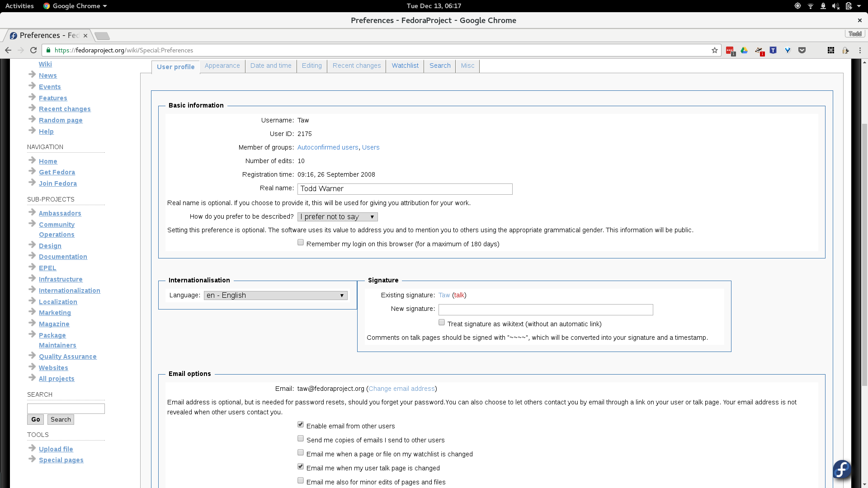
Task: Bookmark this page with the star icon
Action: (714, 50)
